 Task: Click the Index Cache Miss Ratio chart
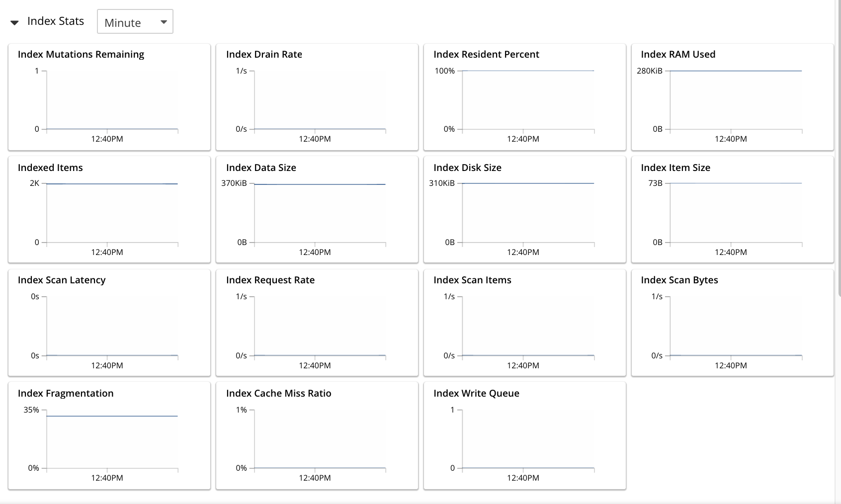coord(317,436)
